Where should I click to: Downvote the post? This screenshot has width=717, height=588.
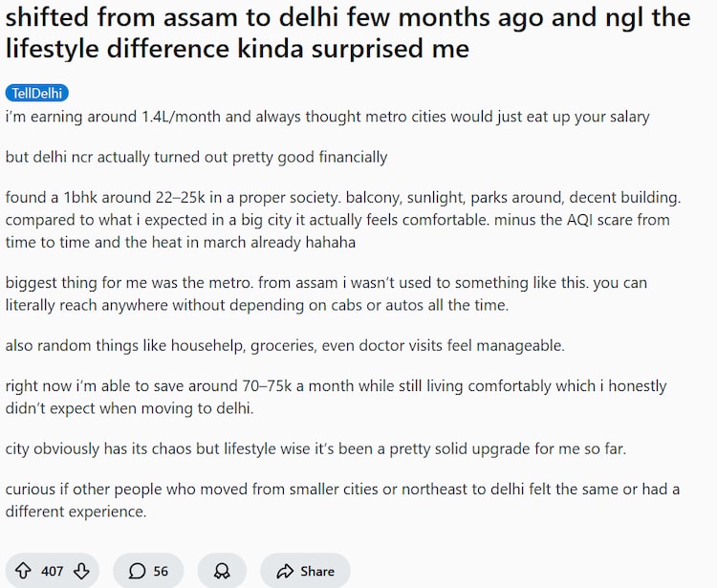point(81,571)
